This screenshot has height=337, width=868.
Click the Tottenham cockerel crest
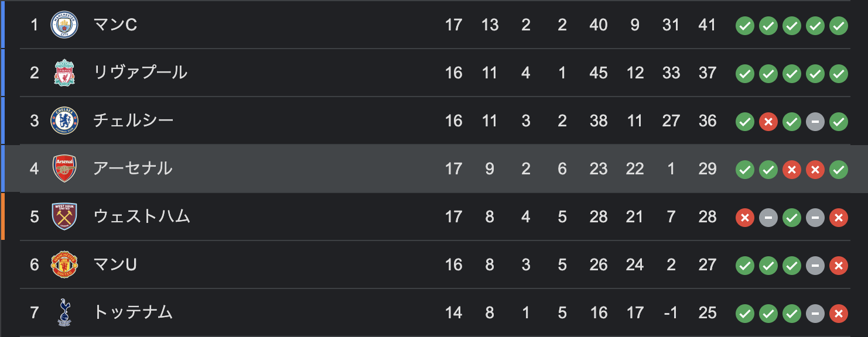pos(64,312)
